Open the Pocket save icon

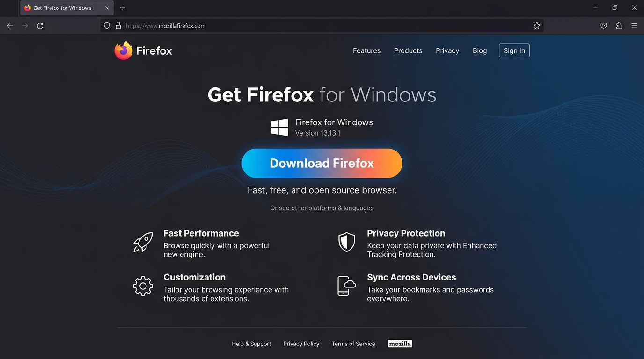coord(604,26)
